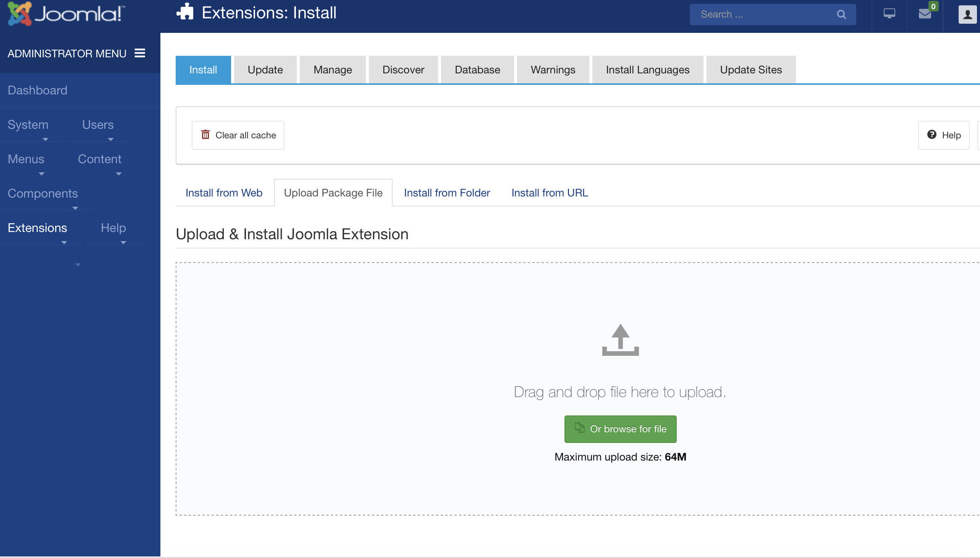Click Or browse for file button
This screenshot has width=980, height=558.
(x=620, y=429)
